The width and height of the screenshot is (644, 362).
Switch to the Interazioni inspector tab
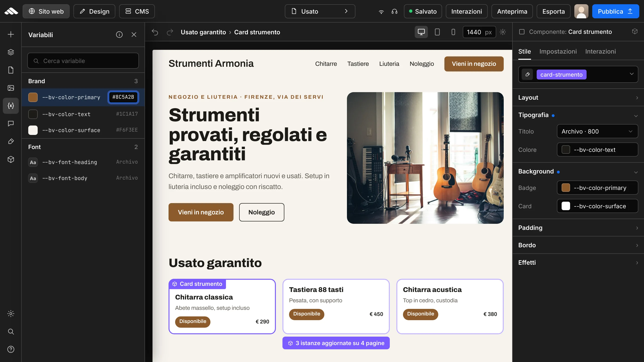point(600,51)
